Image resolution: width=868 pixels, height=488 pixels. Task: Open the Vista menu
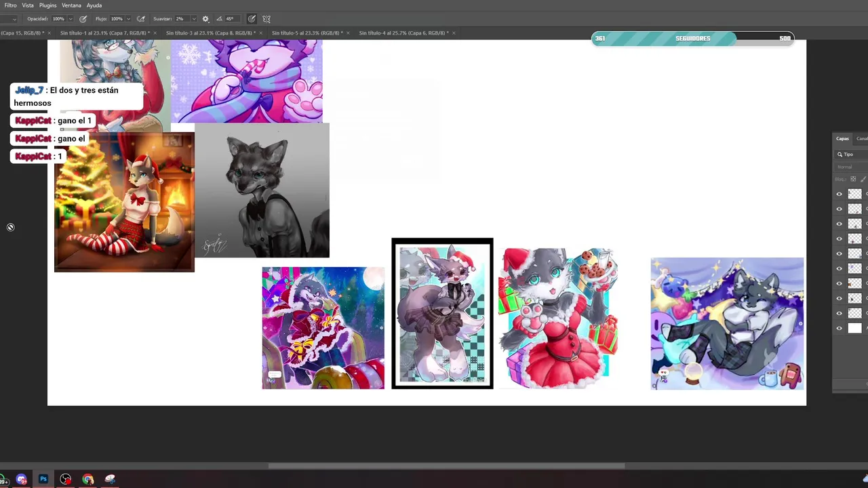(x=28, y=5)
